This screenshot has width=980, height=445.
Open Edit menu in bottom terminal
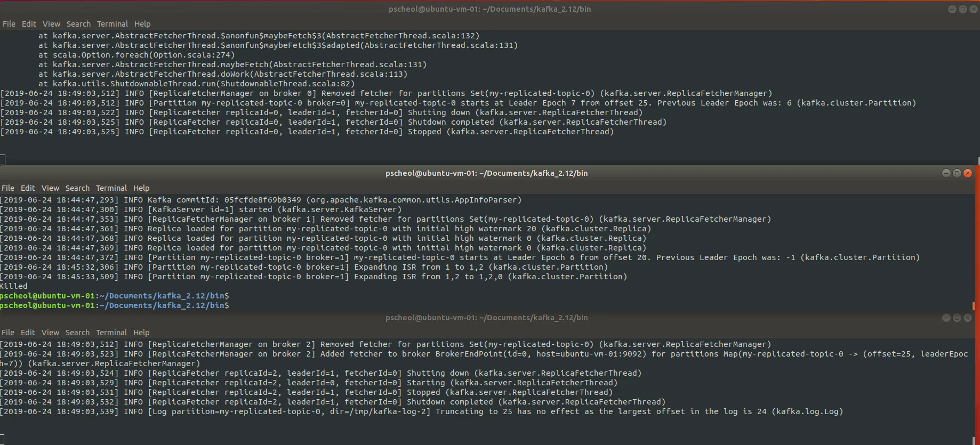[28, 333]
